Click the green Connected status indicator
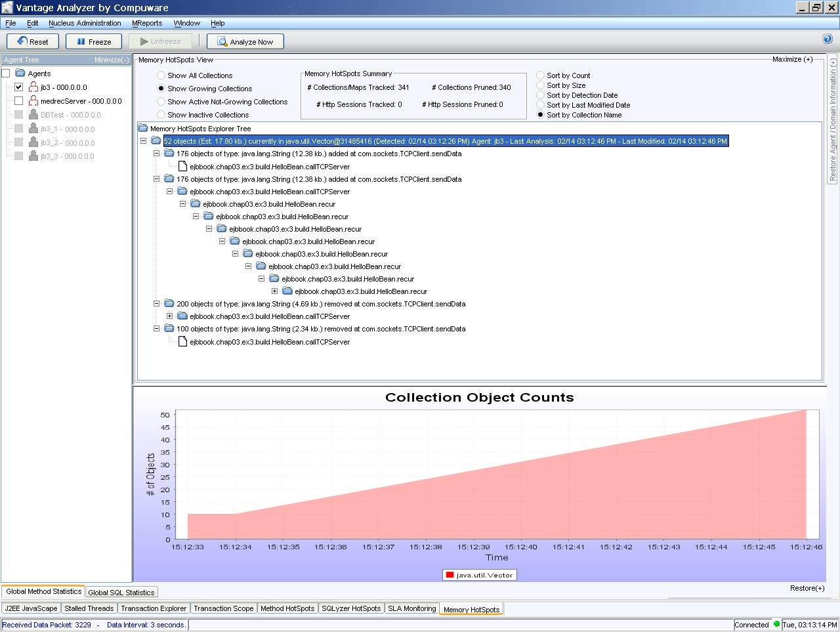Screen dimensions: 840x632 tap(778, 625)
